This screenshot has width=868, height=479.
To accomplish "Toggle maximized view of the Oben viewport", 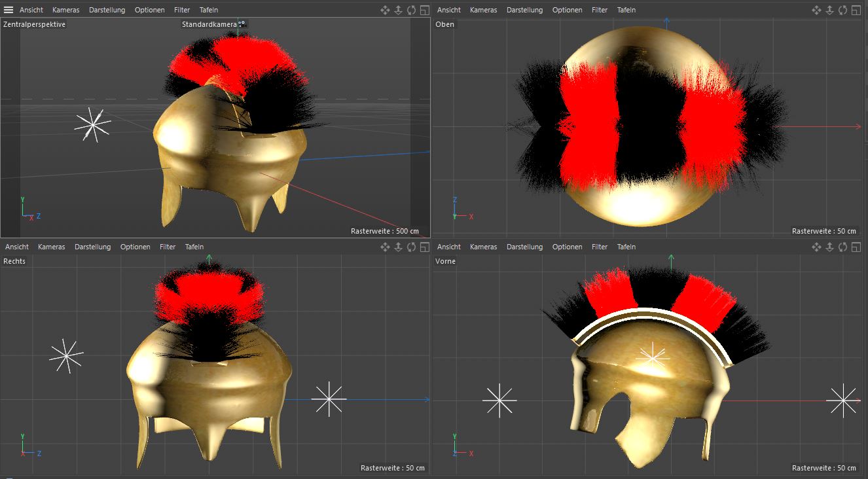I will (x=856, y=10).
